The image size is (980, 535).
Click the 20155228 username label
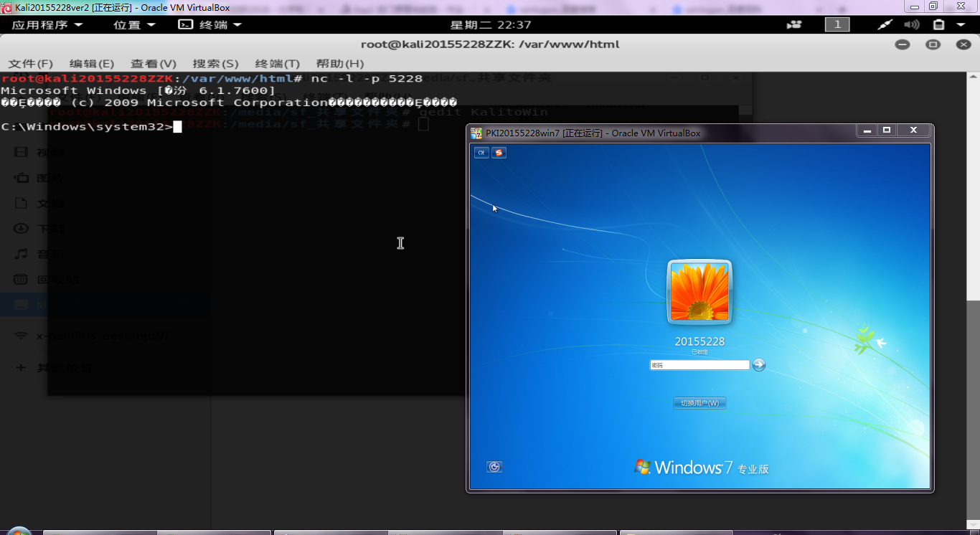click(699, 341)
